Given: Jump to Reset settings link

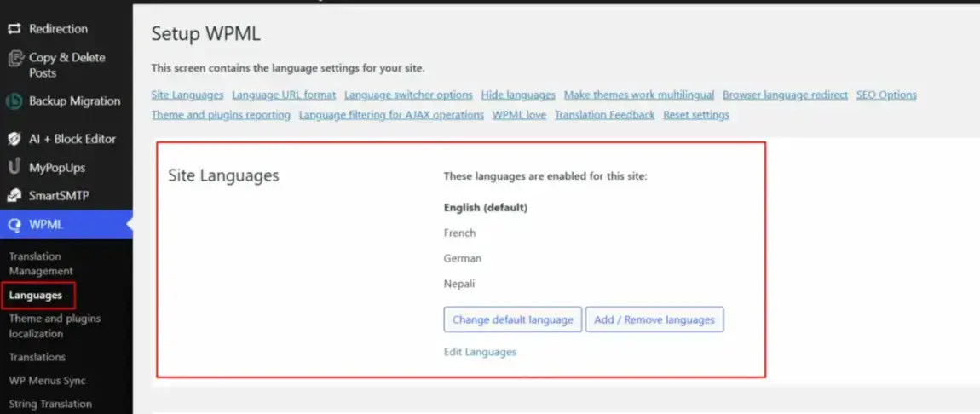Looking at the screenshot, I should pos(696,115).
